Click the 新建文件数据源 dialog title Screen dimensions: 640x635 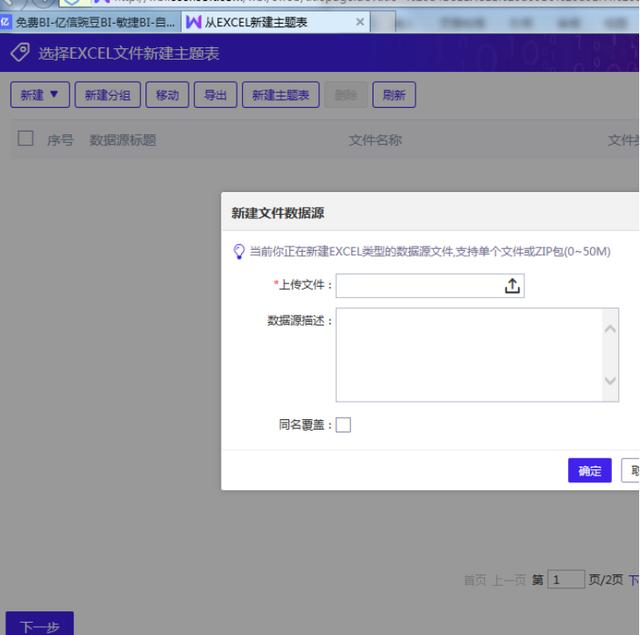tap(278, 213)
